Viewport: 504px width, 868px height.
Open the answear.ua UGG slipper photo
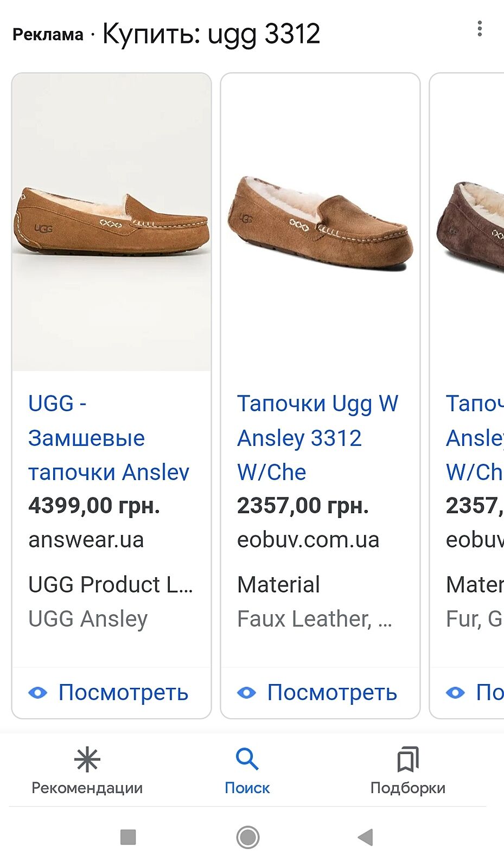[111, 222]
